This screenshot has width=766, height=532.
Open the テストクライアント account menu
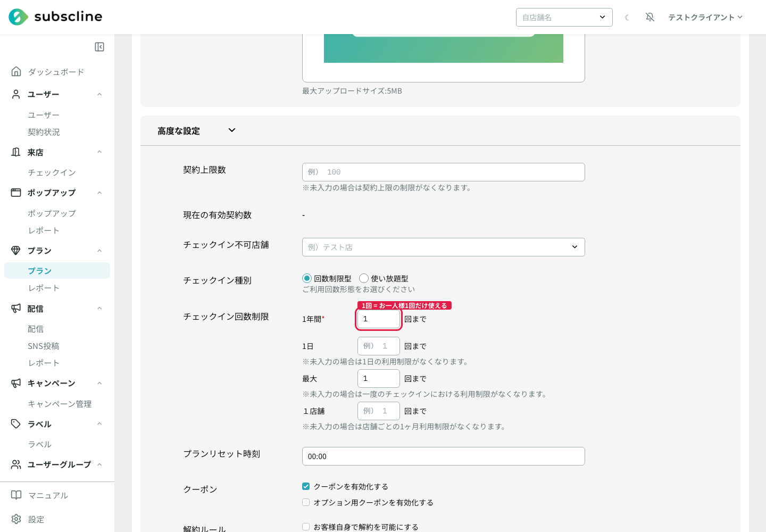coord(705,17)
